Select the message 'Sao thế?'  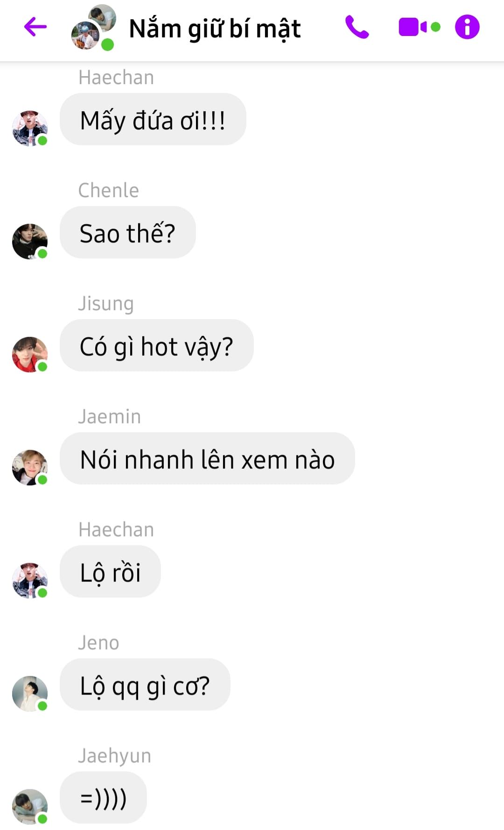(x=127, y=233)
